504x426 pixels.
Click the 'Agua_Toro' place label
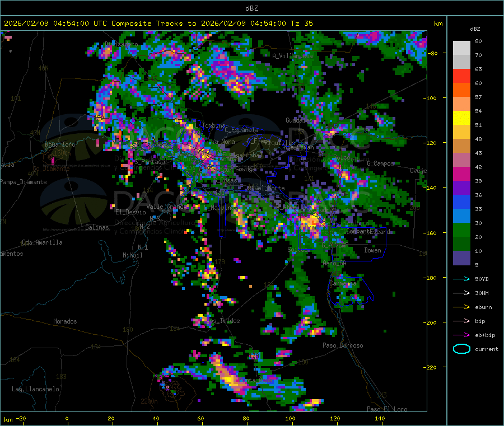pyautogui.click(x=60, y=144)
